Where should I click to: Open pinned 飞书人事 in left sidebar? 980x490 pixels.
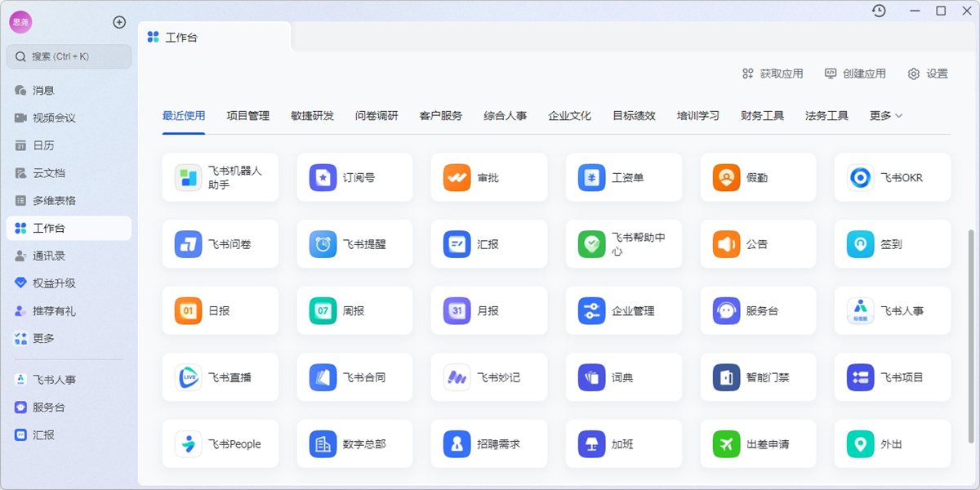pos(69,380)
